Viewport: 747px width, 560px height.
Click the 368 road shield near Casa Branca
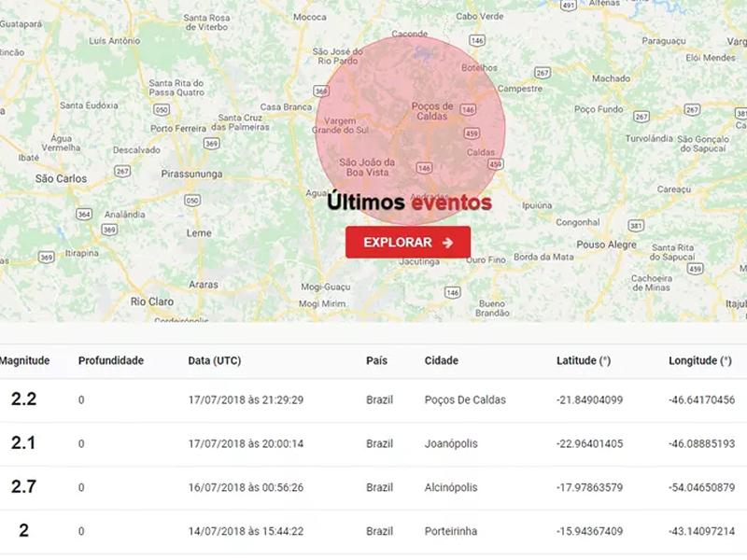[321, 91]
